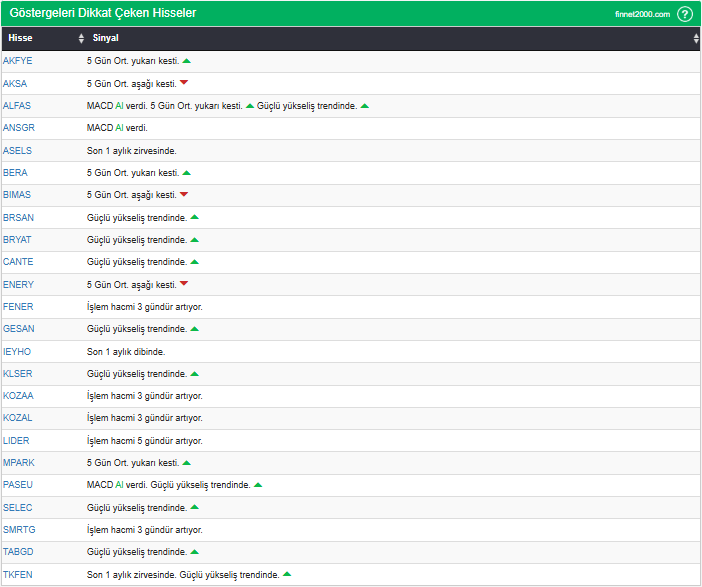Click green up arrow in TABGD row
The image size is (702, 587).
pyautogui.click(x=194, y=552)
